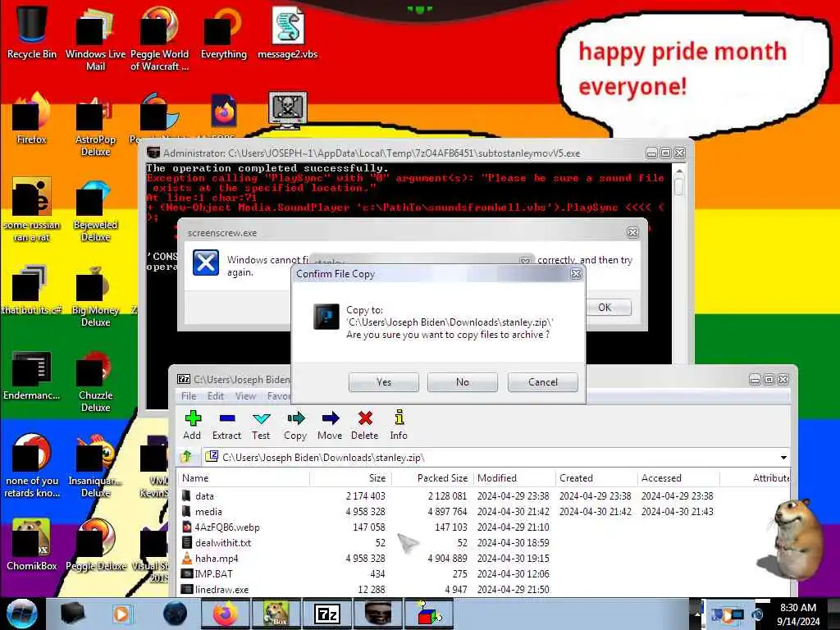Open the Bejeweled Deluxe desktop shortcut
840x630 pixels.
point(96,210)
